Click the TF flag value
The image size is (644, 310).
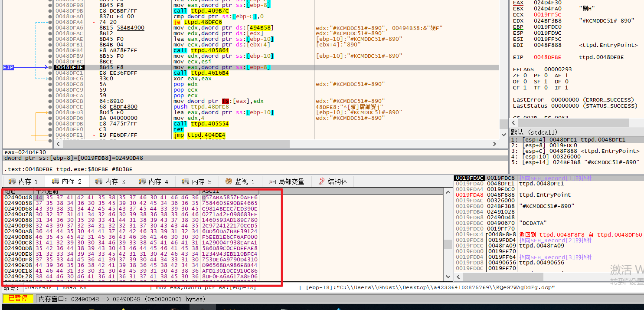click(546, 88)
